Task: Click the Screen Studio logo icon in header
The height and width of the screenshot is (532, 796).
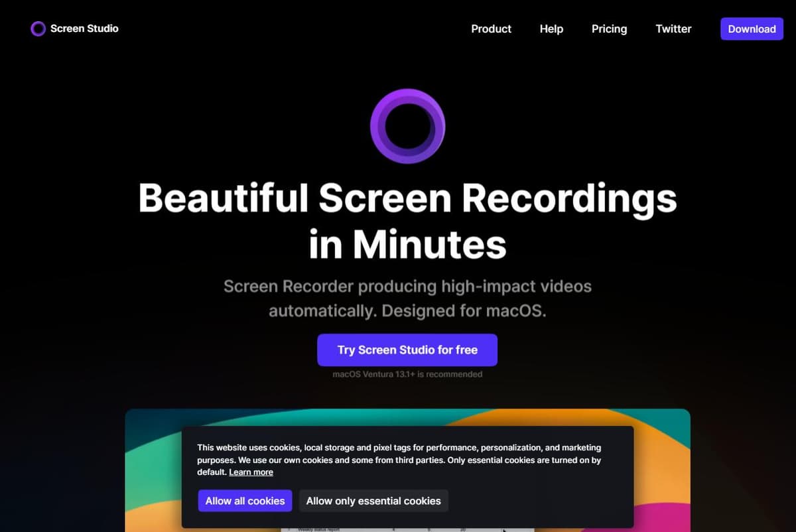Action: pos(38,29)
